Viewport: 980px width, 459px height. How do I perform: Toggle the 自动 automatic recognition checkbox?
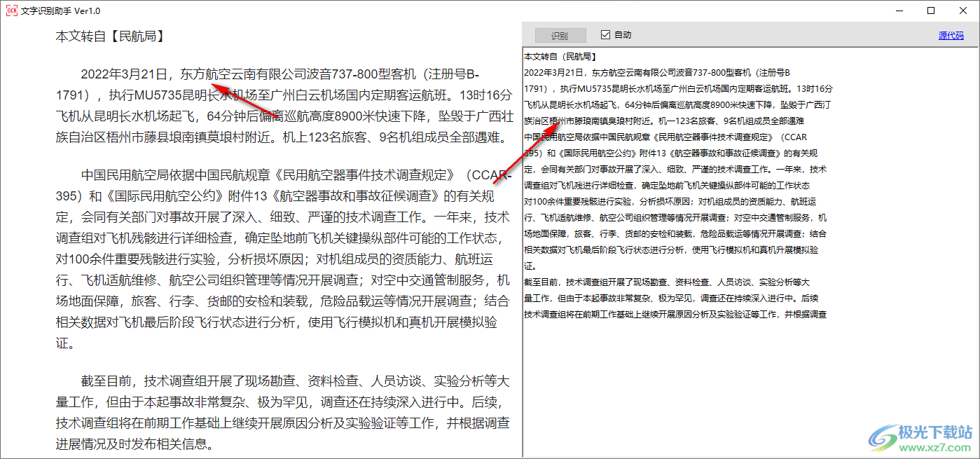(605, 35)
